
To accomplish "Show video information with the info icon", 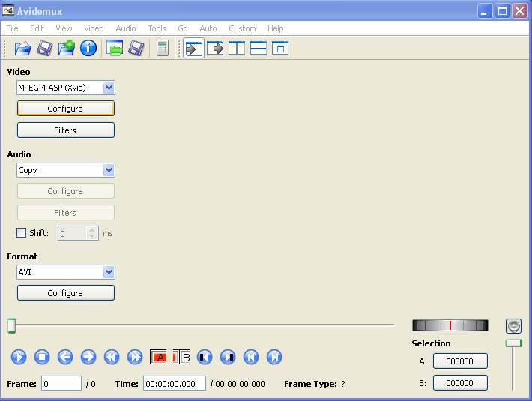I will [x=88, y=48].
